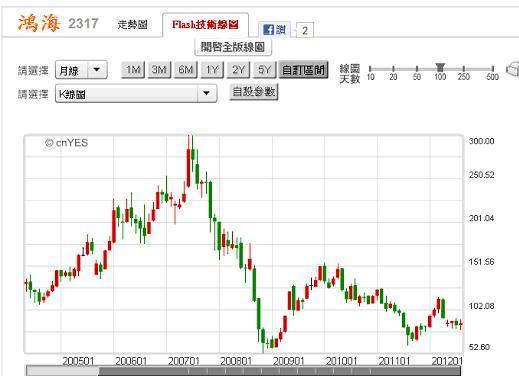Click the 151.56 price axis label
Image resolution: width=519 pixels, height=376 pixels.
point(481,262)
